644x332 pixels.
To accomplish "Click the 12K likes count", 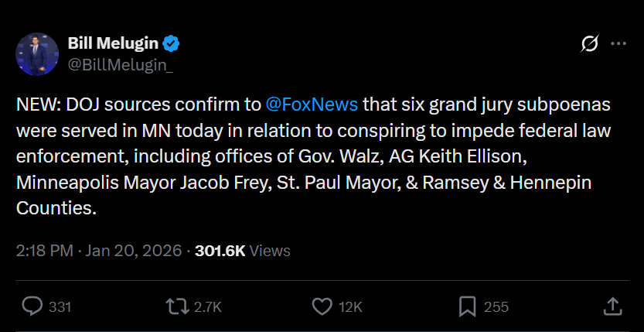I will pyautogui.click(x=350, y=307).
